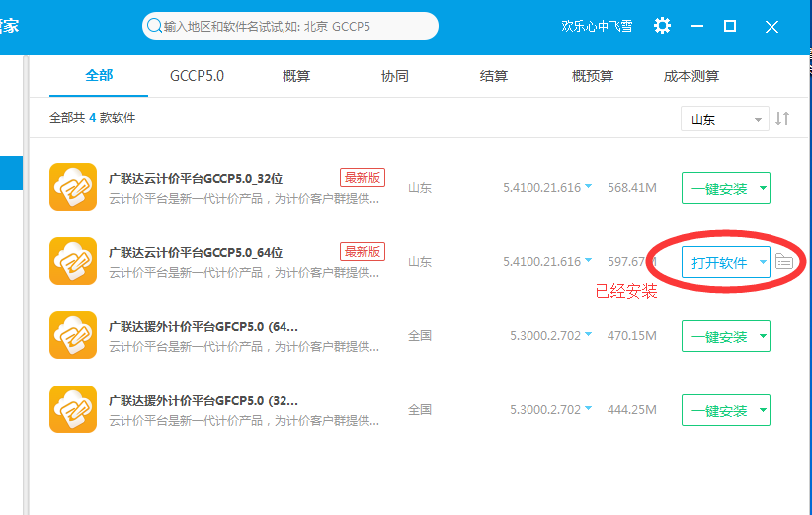The image size is (812, 515).
Task: Click 全国 region label of GFCP5.0 (64...
Action: [420, 335]
